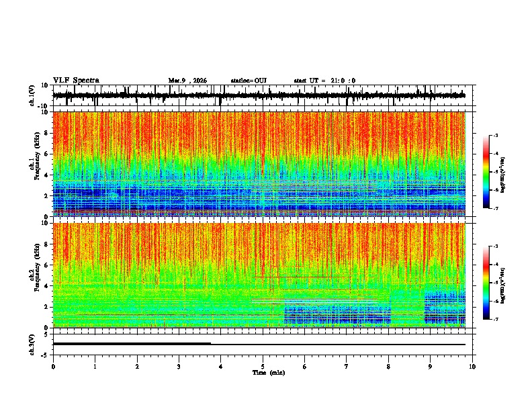Click the ch.3(V) axis label
The height and width of the screenshot is (411, 532).
[x=32, y=345]
